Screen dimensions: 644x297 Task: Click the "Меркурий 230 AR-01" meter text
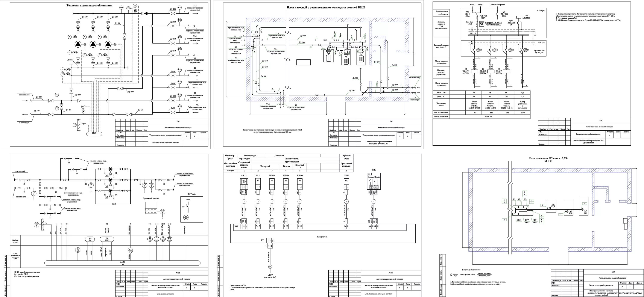[494, 23]
